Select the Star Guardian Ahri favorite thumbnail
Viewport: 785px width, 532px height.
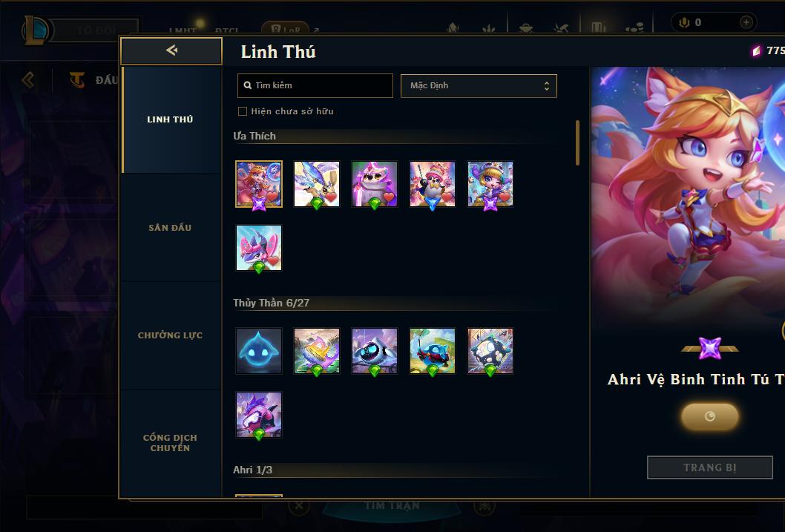(259, 184)
